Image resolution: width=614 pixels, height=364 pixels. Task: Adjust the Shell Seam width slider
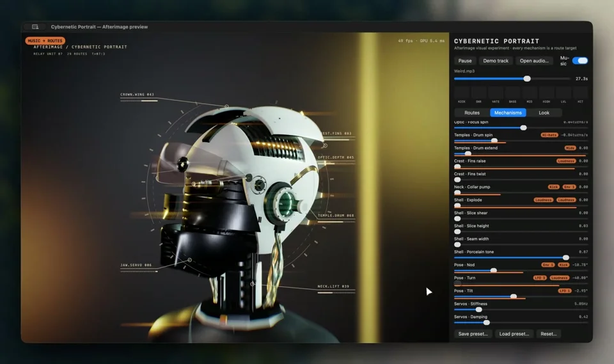521,244
